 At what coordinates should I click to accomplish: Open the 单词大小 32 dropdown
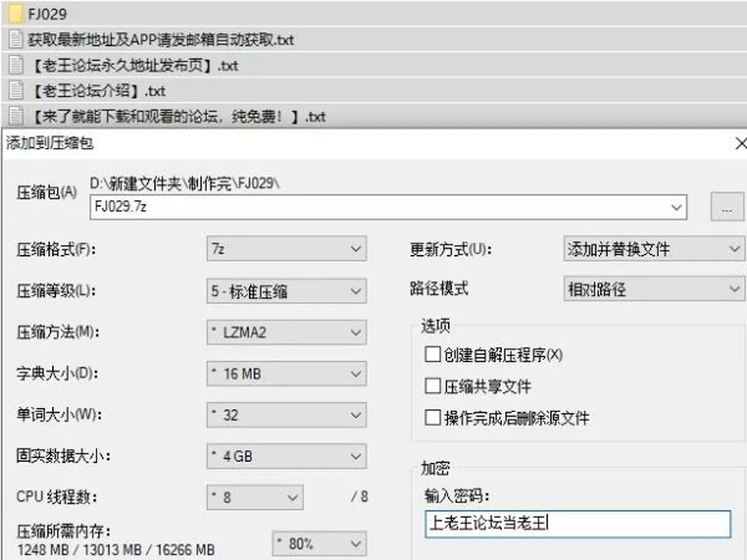286,415
